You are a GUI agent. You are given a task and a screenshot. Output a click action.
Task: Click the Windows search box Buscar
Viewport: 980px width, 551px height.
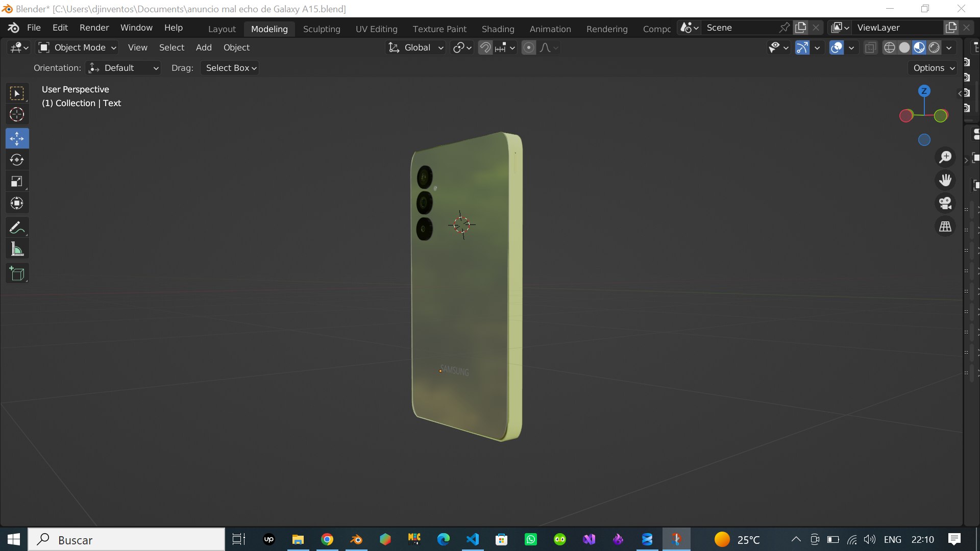point(127,539)
